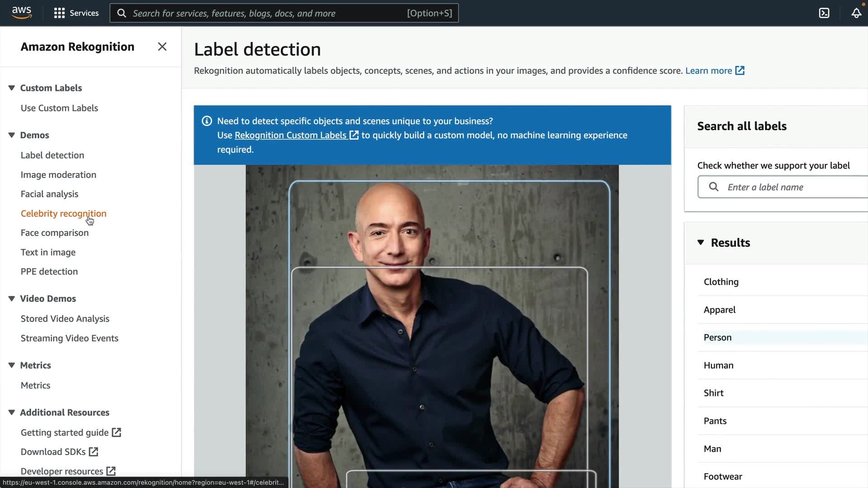Click the external link icon beside Learn more
This screenshot has height=488, width=868.
coord(740,70)
